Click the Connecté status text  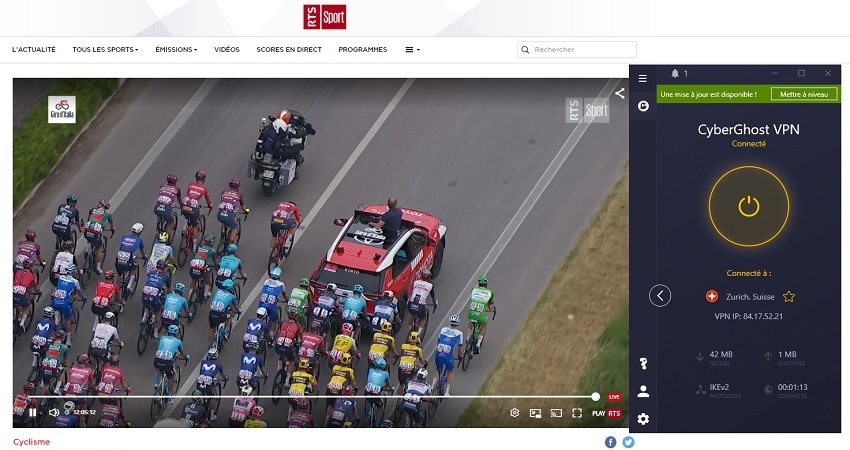[x=749, y=144]
